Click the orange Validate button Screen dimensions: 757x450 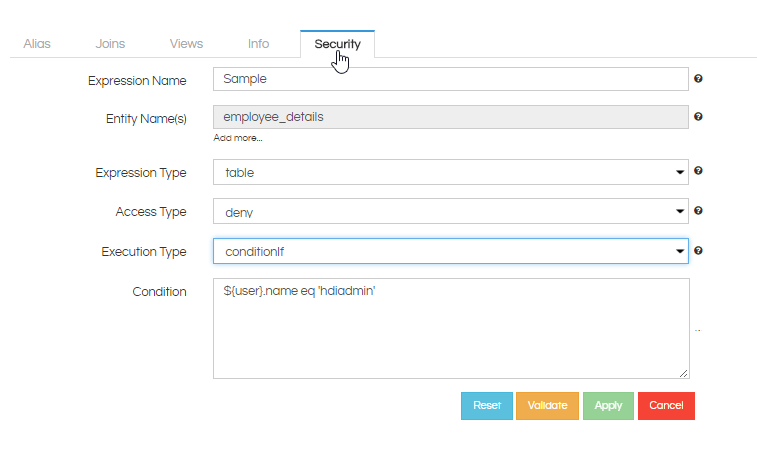click(547, 406)
